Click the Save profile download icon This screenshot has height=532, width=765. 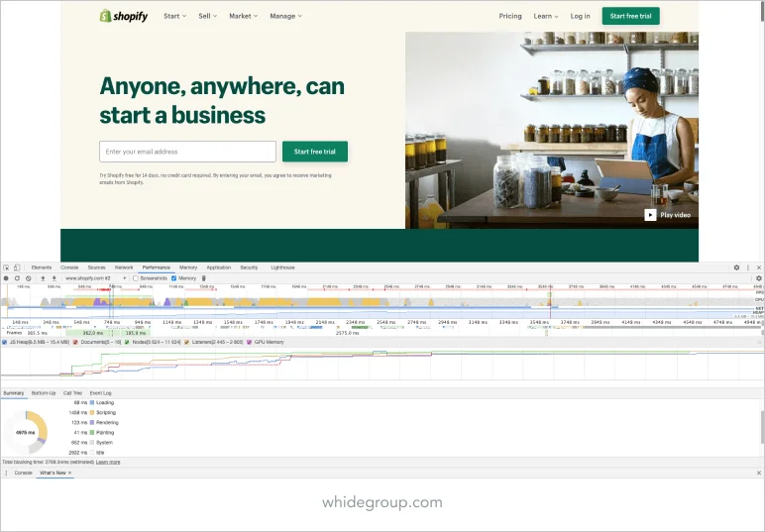click(x=55, y=278)
